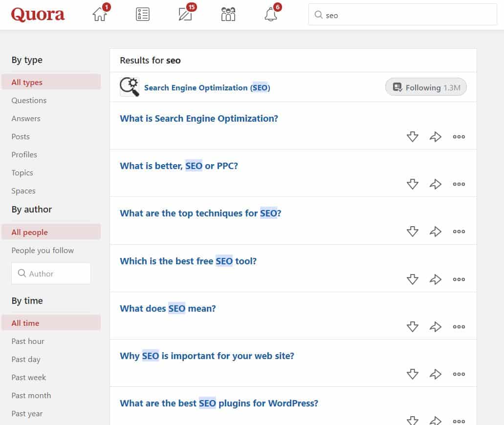Filter results by Profiles

tap(24, 154)
